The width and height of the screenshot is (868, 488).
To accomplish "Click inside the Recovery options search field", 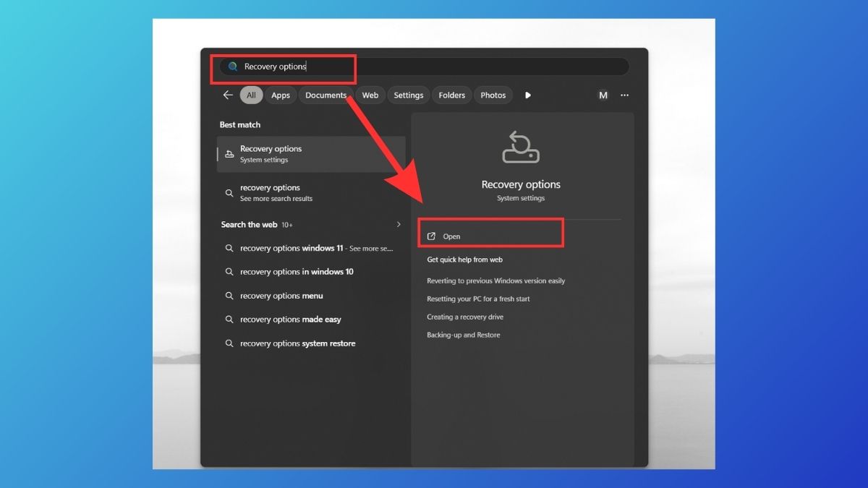I will [425, 67].
